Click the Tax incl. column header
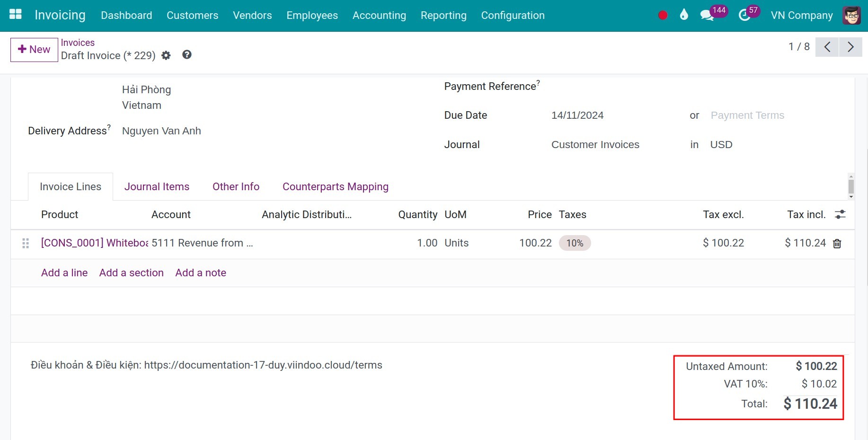Screen dimensions: 868x440 point(806,215)
